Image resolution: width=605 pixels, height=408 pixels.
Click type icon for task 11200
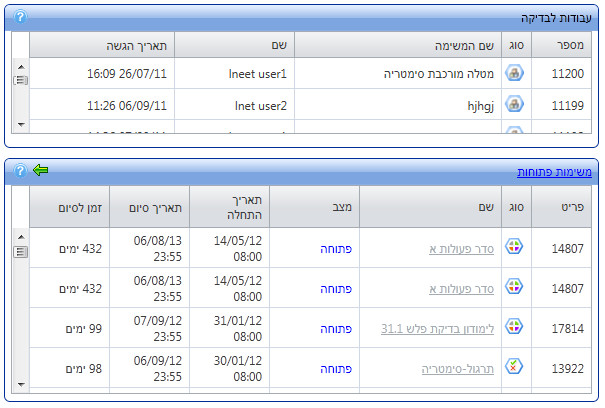[x=514, y=74]
